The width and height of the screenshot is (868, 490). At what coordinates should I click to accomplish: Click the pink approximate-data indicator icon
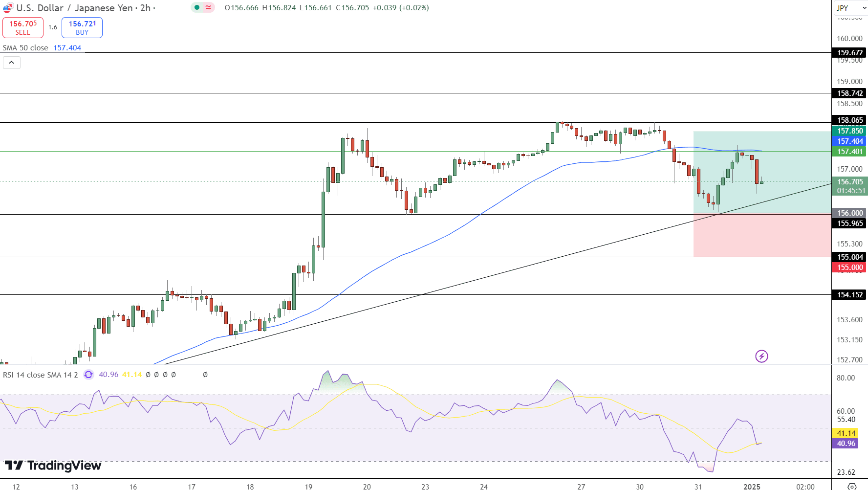(x=208, y=7)
